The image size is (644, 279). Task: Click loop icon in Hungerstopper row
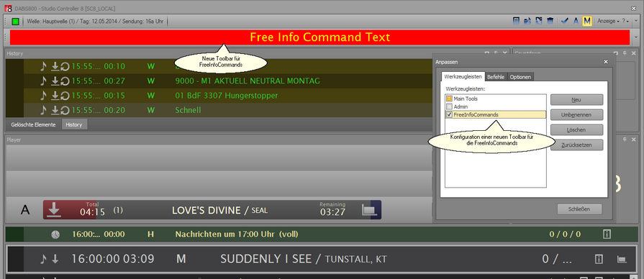(x=65, y=96)
